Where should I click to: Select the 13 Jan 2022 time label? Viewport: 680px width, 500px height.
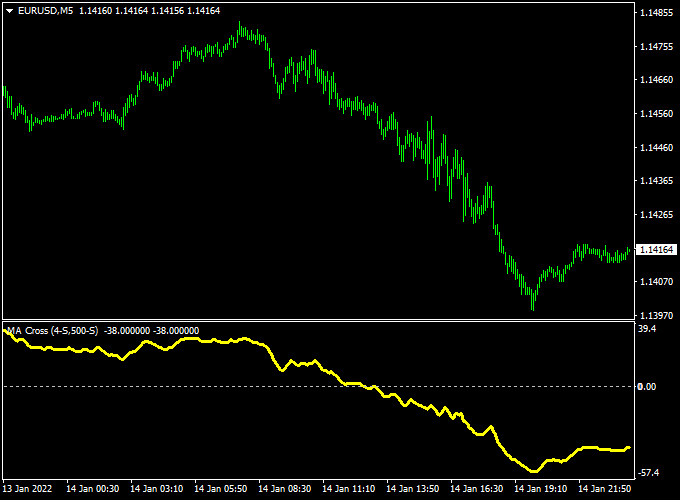pos(27,489)
